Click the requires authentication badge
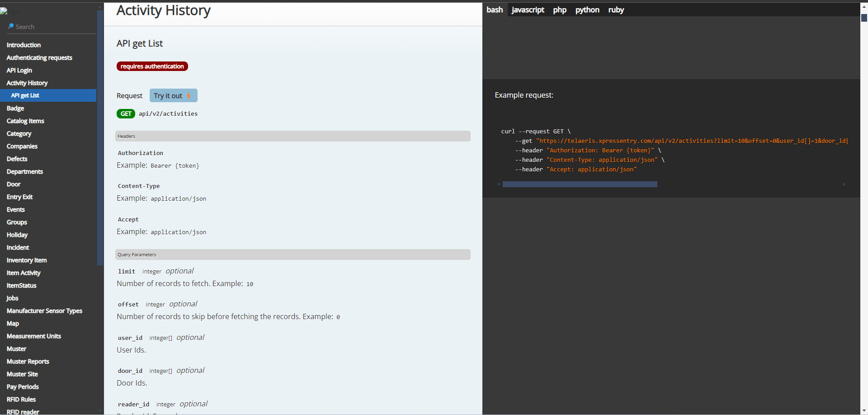The image size is (868, 415). [152, 66]
